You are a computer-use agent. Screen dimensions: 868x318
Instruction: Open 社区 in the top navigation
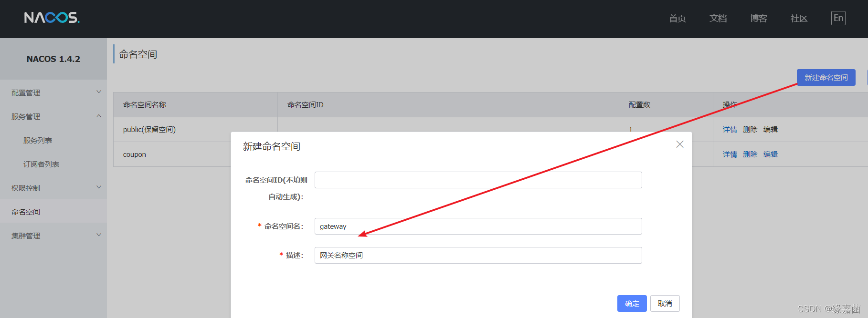(x=799, y=19)
